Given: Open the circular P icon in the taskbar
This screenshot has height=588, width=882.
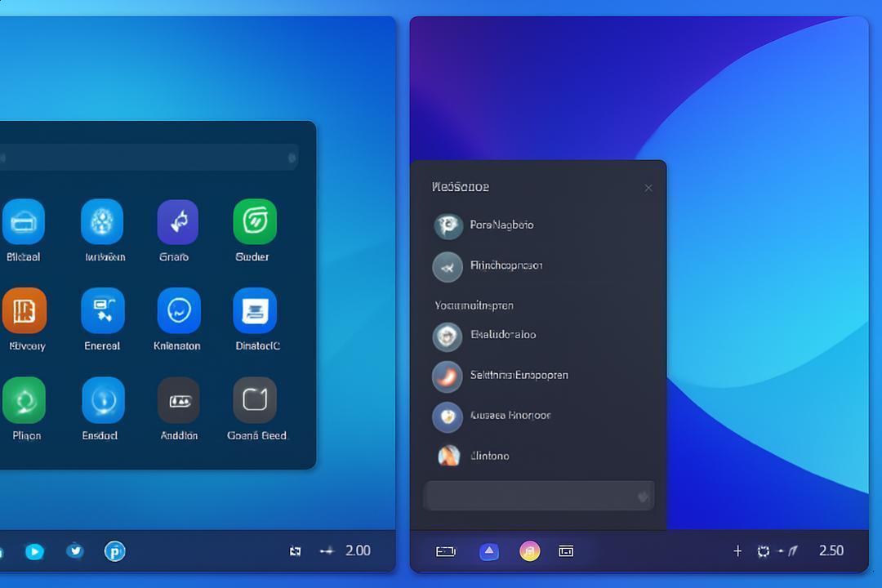Looking at the screenshot, I should point(115,551).
